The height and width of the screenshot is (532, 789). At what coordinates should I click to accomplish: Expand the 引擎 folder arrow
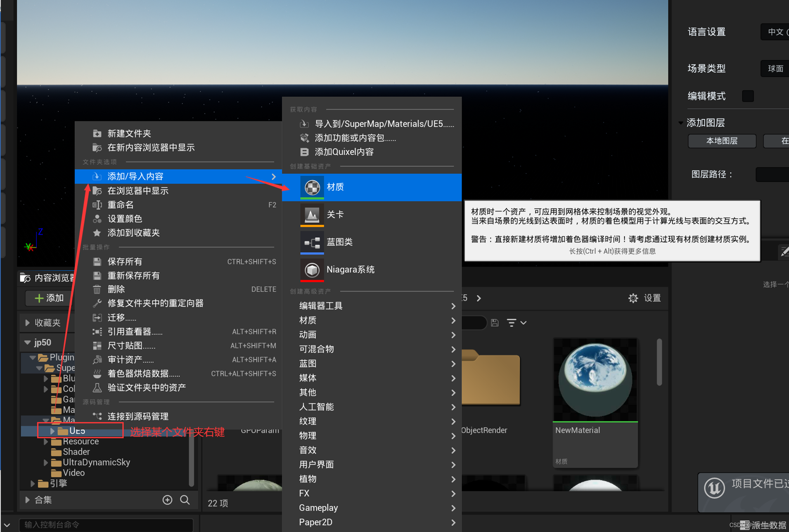tap(33, 483)
